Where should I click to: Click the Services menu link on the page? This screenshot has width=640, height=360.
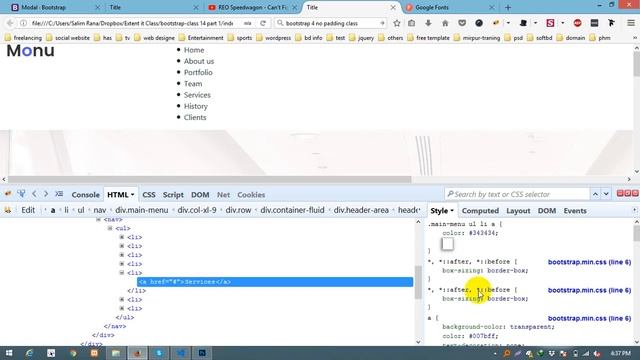(197, 95)
